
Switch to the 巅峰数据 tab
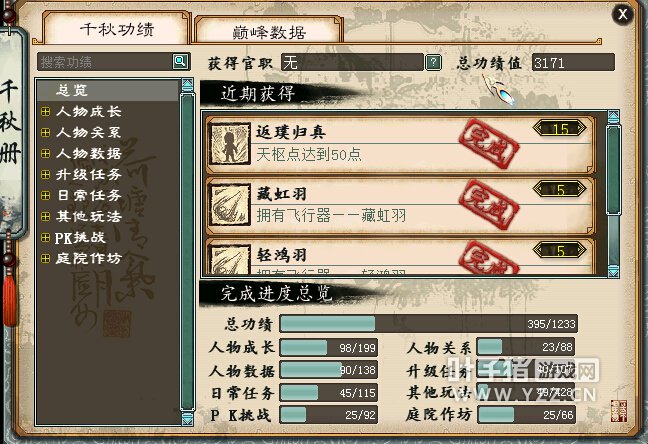[269, 31]
